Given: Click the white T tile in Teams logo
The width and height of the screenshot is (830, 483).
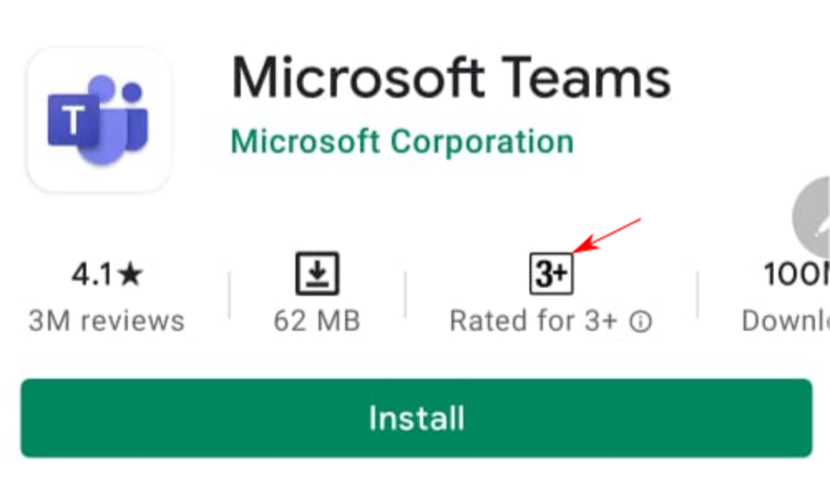Looking at the screenshot, I should 73,120.
